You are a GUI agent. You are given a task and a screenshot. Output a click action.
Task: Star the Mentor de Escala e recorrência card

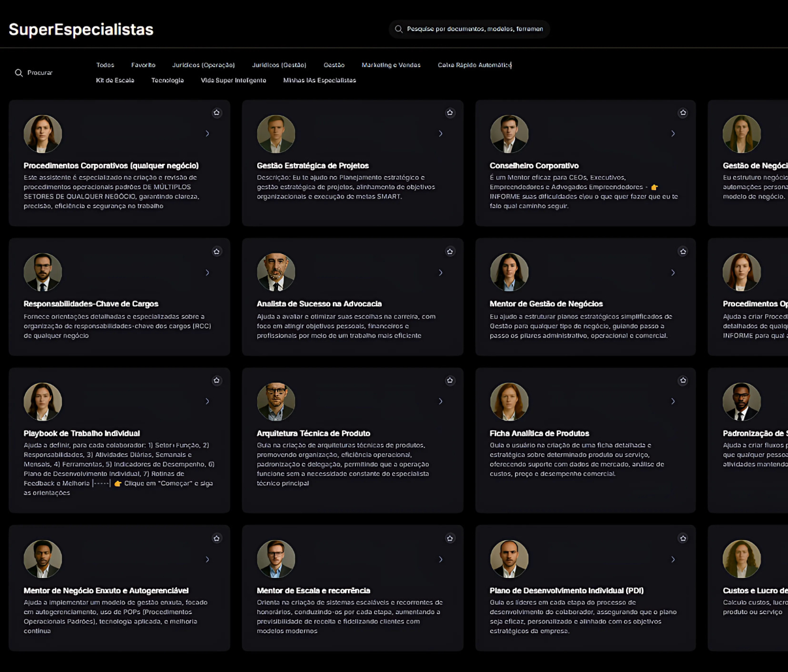tap(450, 539)
